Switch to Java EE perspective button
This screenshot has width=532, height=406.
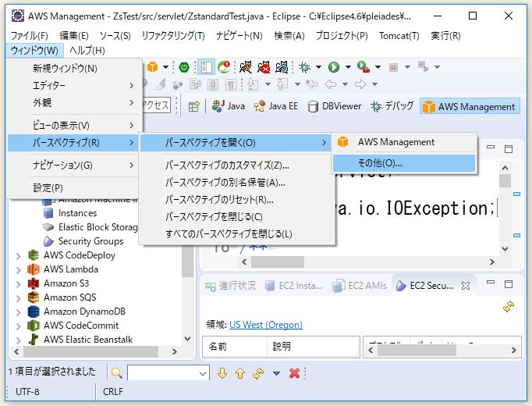(x=276, y=107)
